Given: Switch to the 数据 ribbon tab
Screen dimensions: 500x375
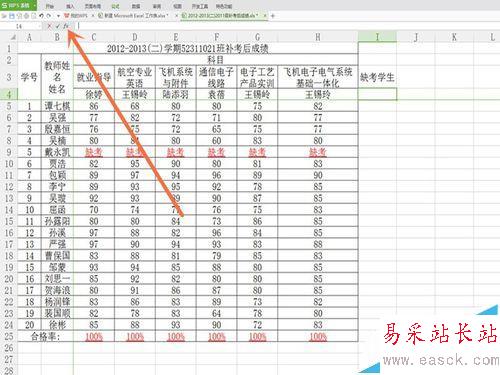Looking at the screenshot, I should 136,6.
